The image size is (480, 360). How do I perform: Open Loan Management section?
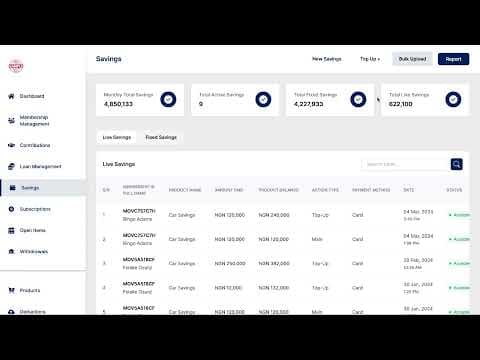tap(40, 166)
